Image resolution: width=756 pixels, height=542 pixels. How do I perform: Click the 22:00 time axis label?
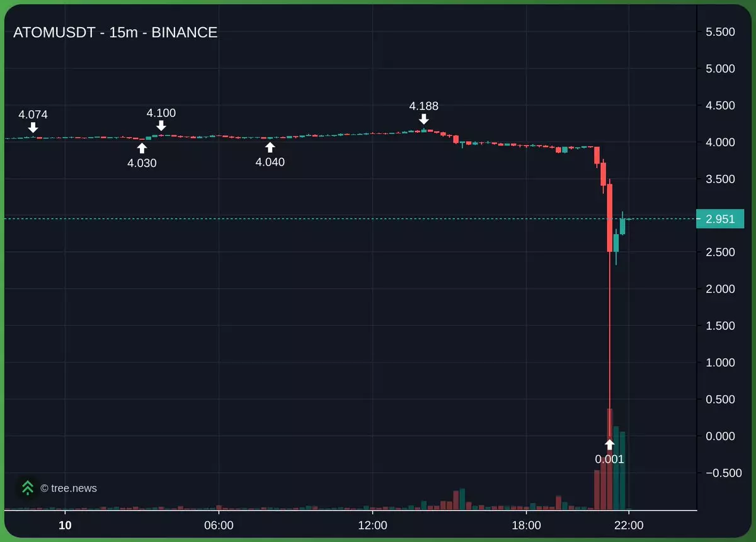[x=628, y=525]
